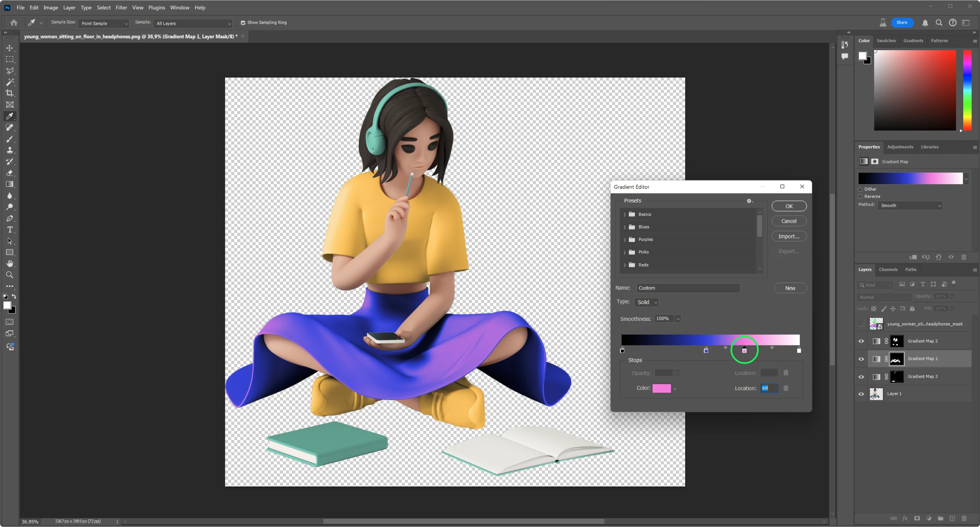
Task: Select the Rectangular Marquee tool
Action: (10, 59)
